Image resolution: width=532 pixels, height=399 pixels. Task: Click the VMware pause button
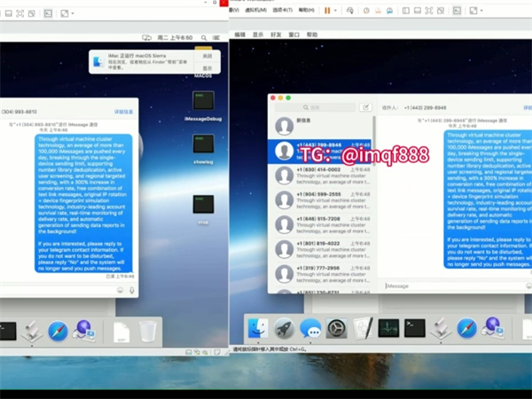(327, 10)
